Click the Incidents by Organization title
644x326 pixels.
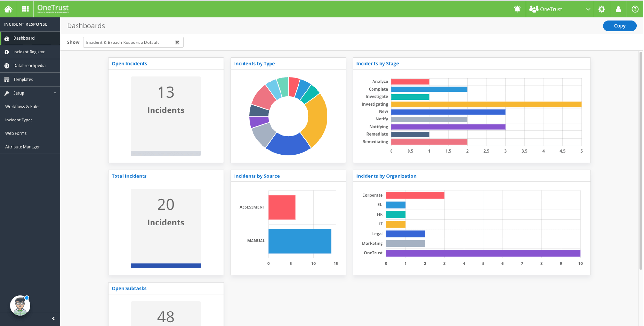[386, 176]
